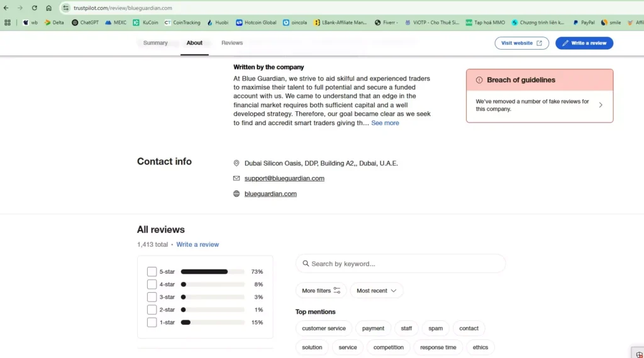
Task: Filter by customer service mention
Action: pos(324,328)
